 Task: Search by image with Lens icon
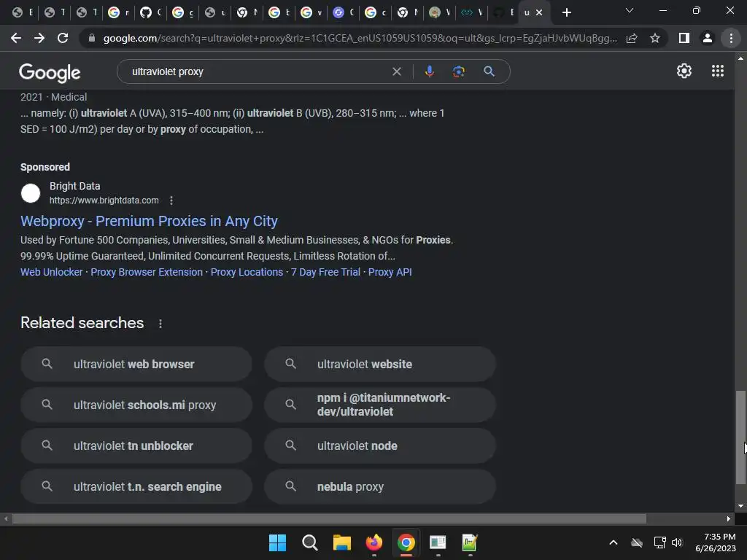pos(458,71)
